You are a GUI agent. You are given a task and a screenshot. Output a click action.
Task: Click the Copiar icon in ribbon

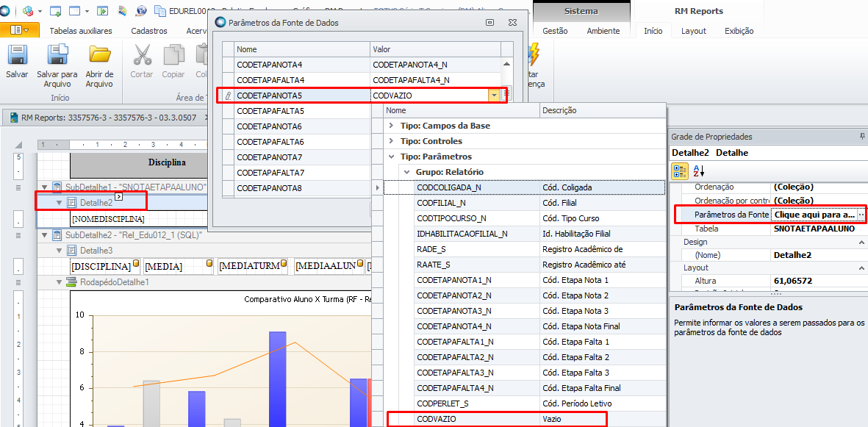(173, 54)
